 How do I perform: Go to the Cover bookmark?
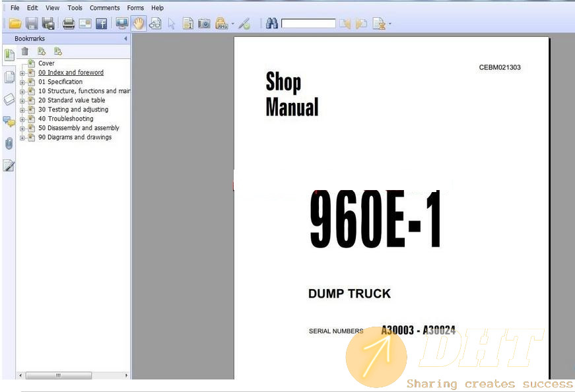pyautogui.click(x=46, y=63)
